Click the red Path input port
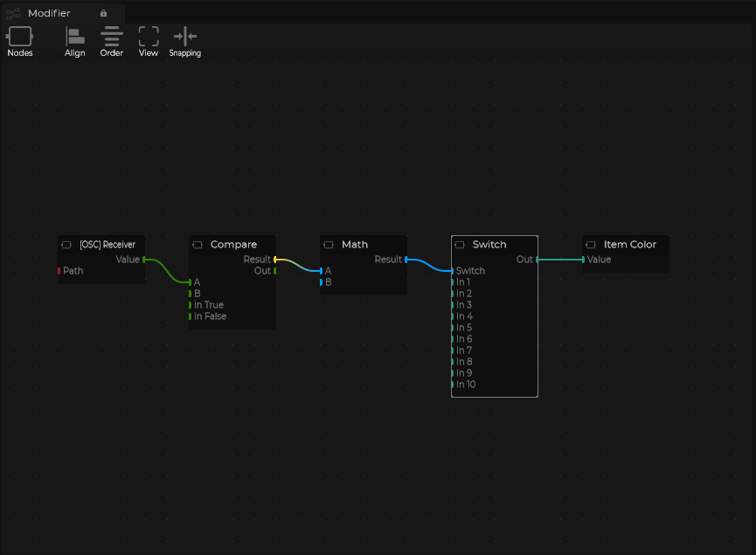 pyautogui.click(x=59, y=271)
